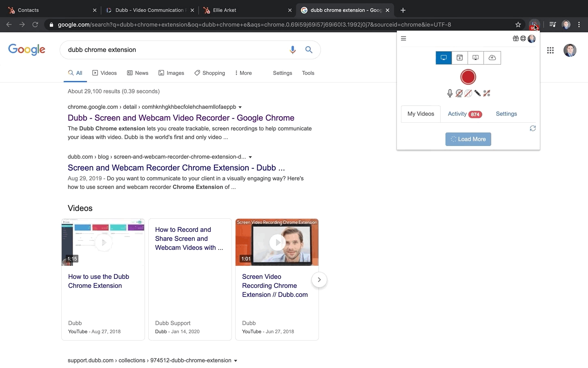Start voice search with microphone icon
Image resolution: width=588 pixels, height=368 pixels.
(292, 50)
